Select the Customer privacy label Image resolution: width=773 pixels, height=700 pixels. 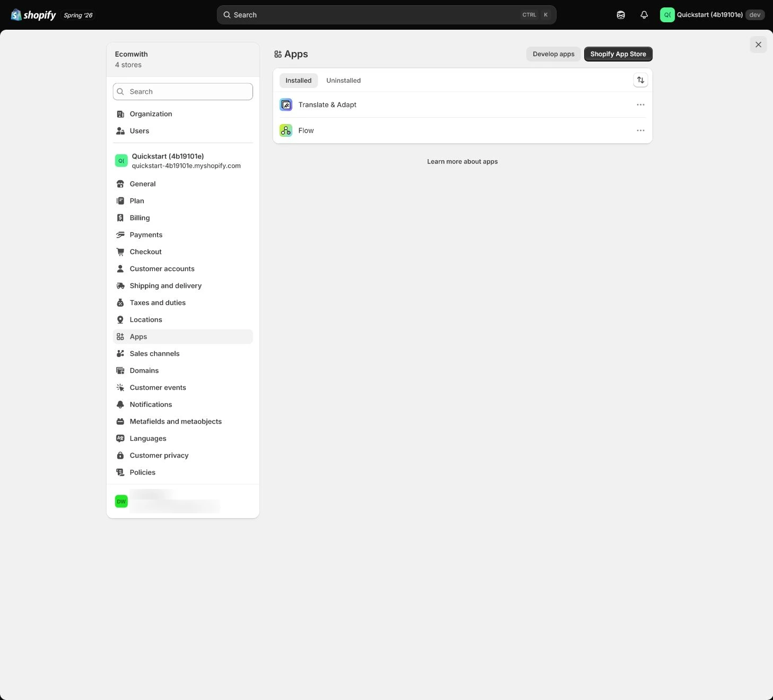tap(159, 456)
